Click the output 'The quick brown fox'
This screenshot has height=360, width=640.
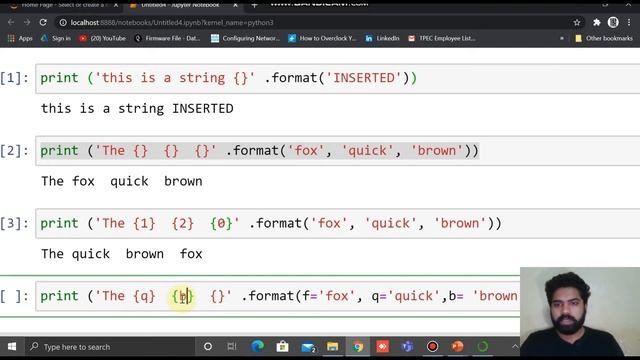point(122,254)
